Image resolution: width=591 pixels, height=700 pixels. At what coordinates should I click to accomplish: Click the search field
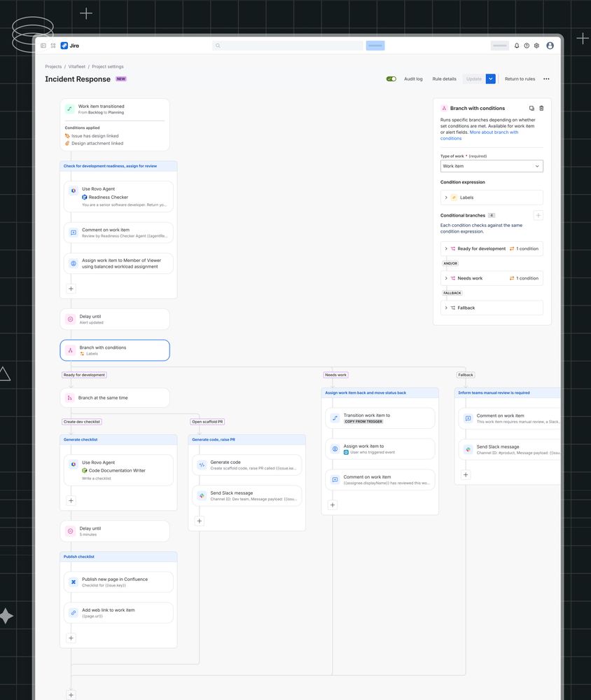pyautogui.click(x=288, y=46)
